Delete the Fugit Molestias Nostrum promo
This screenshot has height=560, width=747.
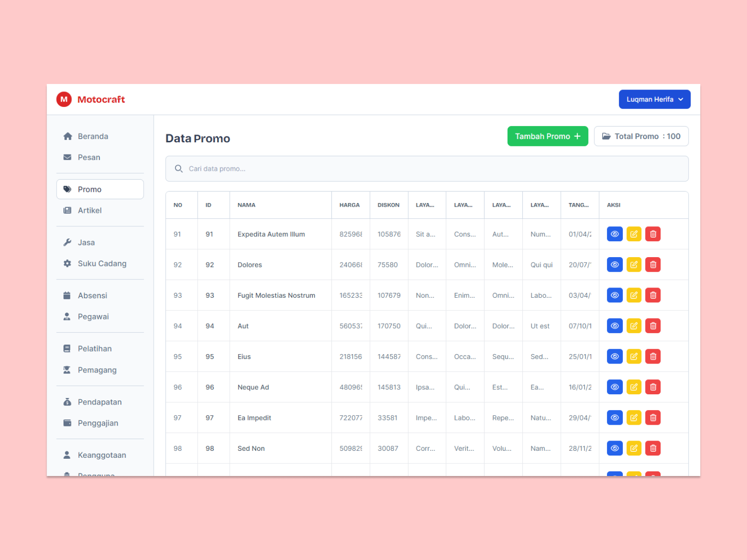(x=653, y=295)
